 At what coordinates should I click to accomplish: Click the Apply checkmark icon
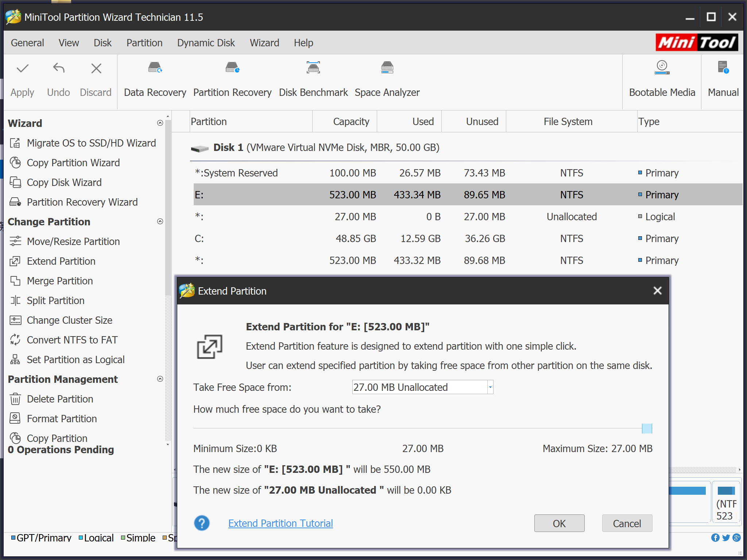point(23,68)
